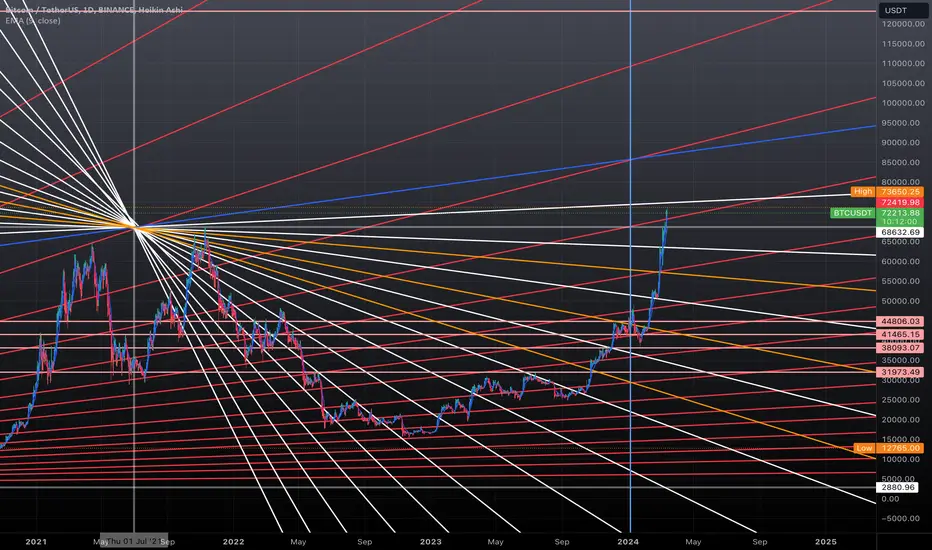Select horizontal line label 41465.15
Screen dimensions: 932x550
tap(900, 335)
